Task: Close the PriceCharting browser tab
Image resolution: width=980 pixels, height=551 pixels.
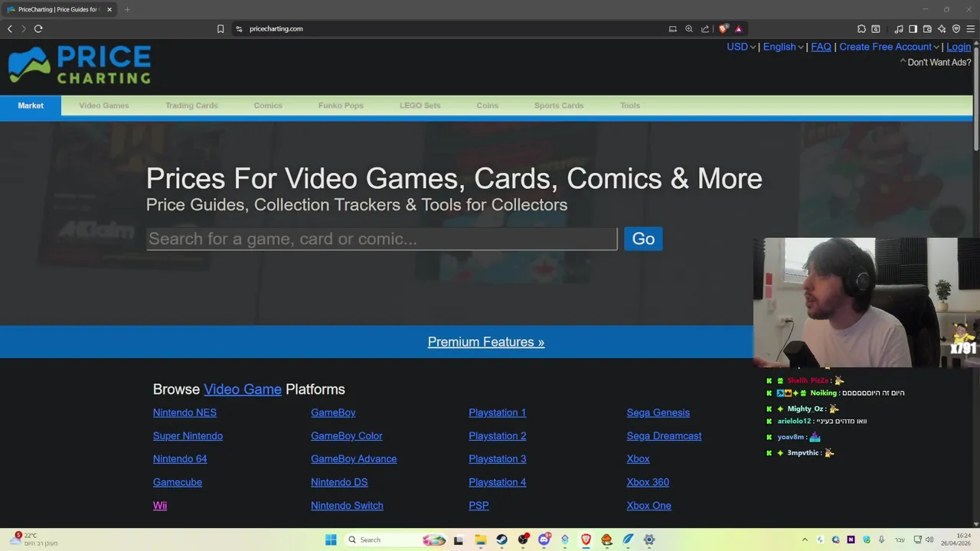Action: (109, 9)
